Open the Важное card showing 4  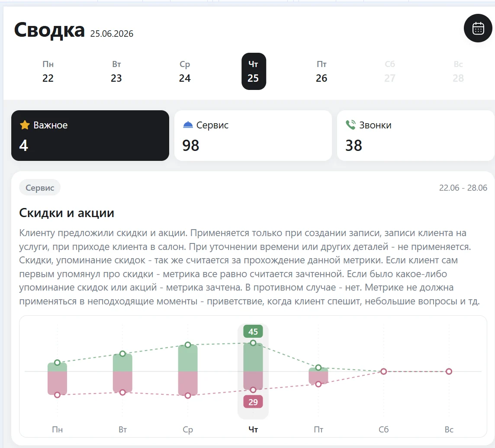90,136
